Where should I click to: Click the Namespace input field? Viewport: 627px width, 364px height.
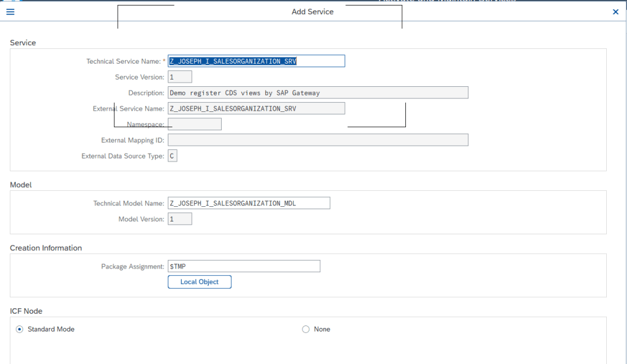195,124
